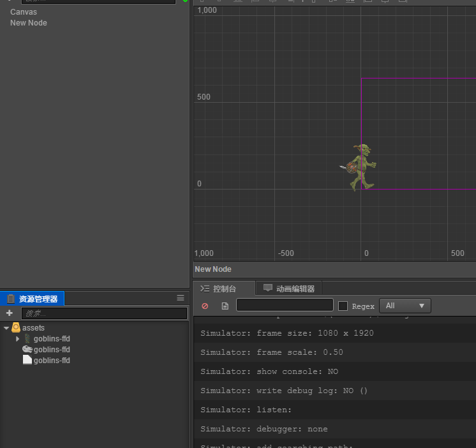Switch to the 动画编辑器 animation editor tab
Viewport: 476px width, 448px height.
(289, 288)
